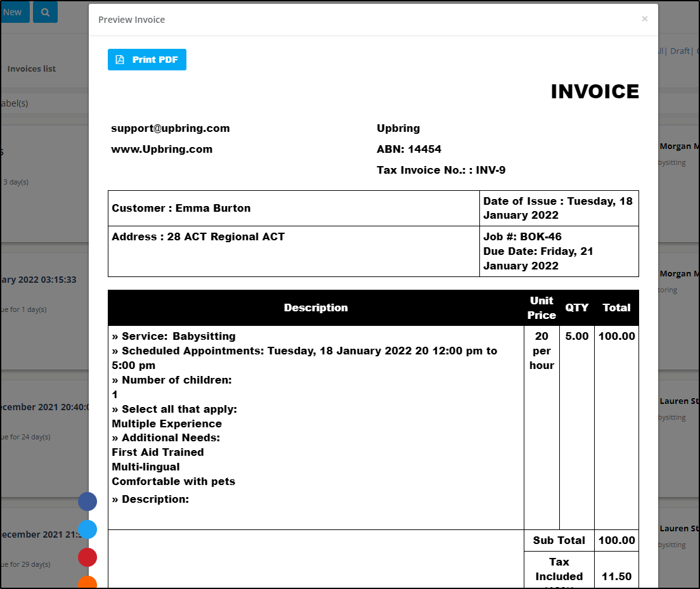Click Comfortable with pets text

tap(173, 481)
